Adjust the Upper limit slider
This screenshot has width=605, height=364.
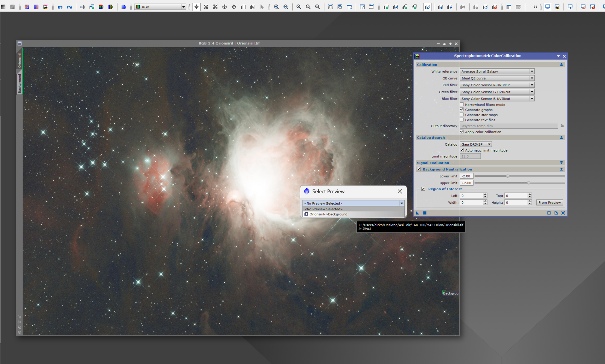528,183
